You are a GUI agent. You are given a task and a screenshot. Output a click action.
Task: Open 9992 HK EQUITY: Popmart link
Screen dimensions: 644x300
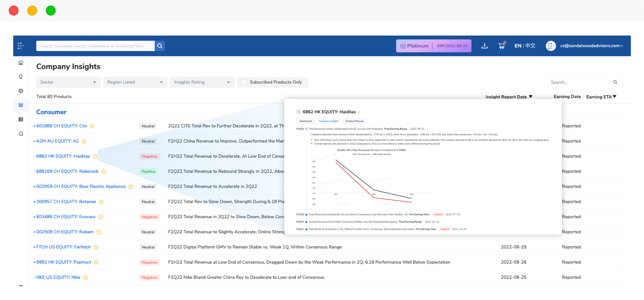64,262
